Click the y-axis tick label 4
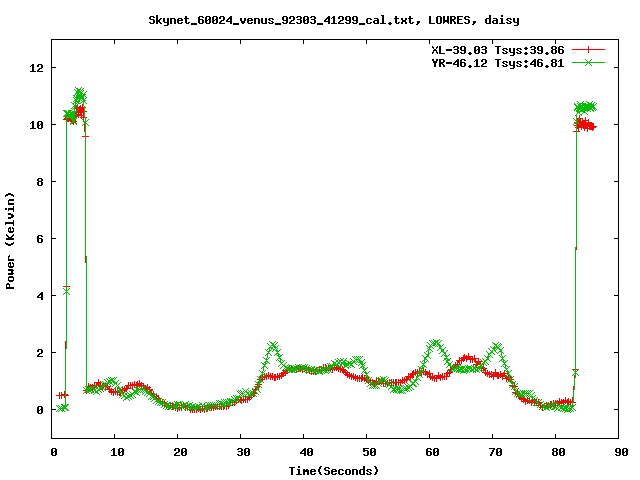 click(x=40, y=296)
